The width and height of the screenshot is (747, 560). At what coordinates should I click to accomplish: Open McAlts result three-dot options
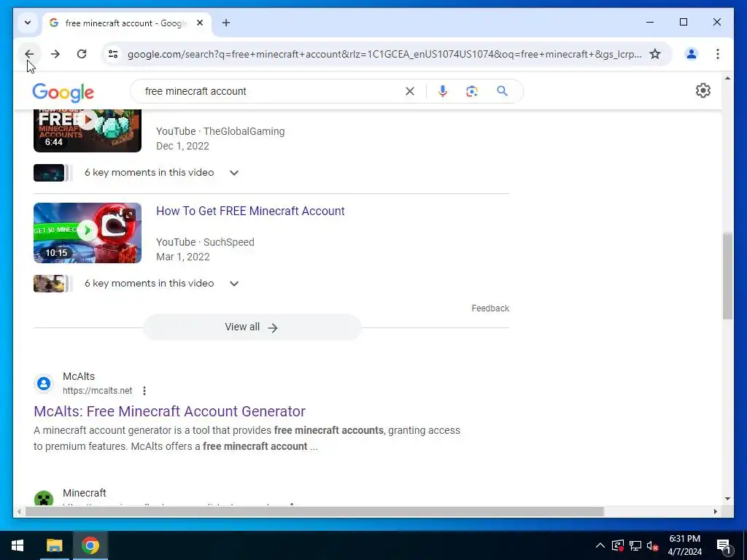[x=144, y=391]
